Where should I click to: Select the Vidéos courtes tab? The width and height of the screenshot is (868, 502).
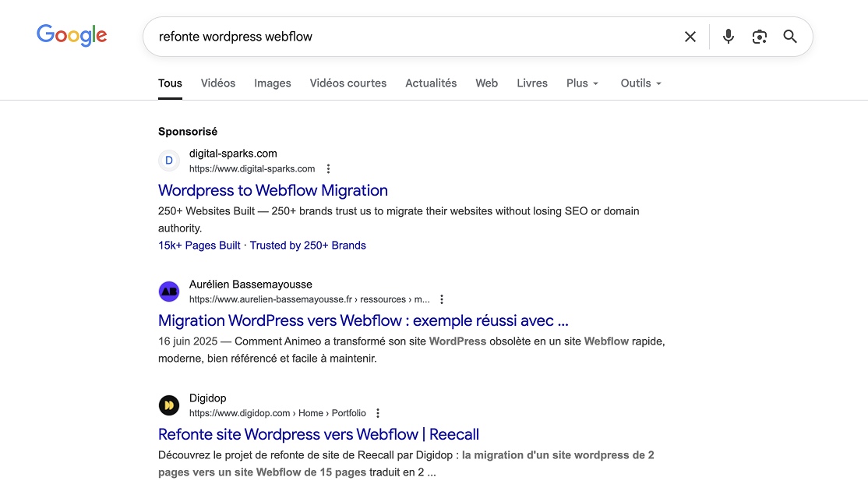348,83
